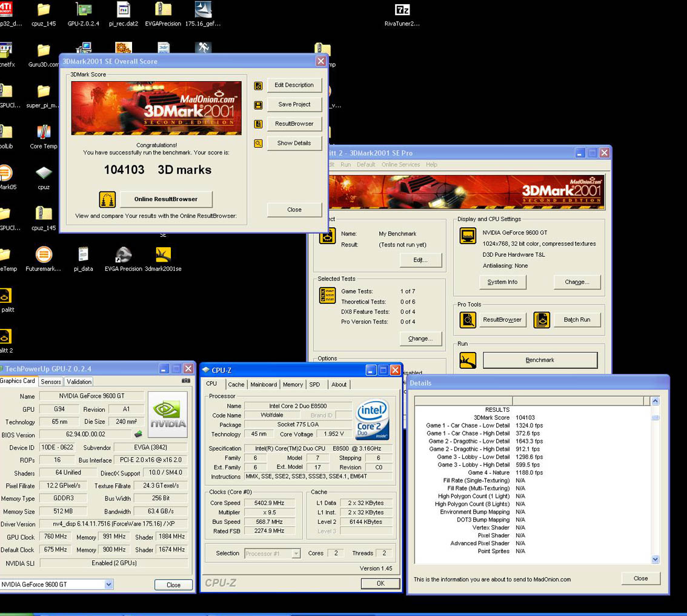Click the Edit Description button

click(294, 85)
